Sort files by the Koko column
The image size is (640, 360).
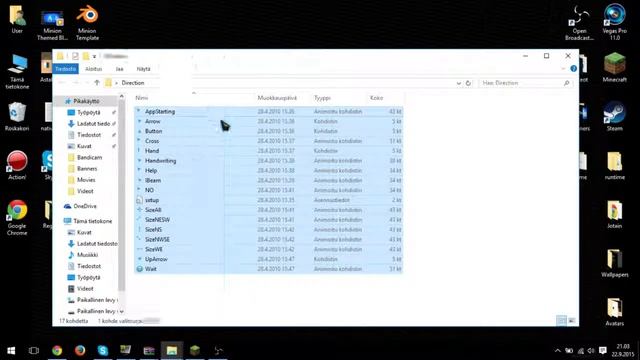376,98
